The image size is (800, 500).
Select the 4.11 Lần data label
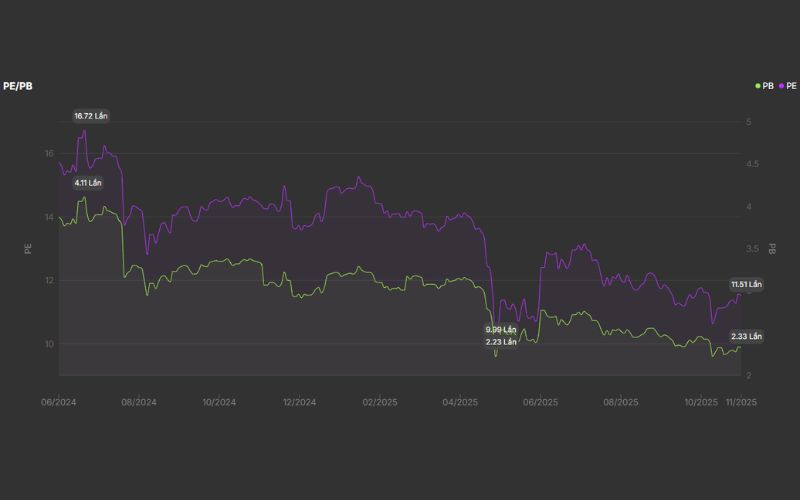88,183
